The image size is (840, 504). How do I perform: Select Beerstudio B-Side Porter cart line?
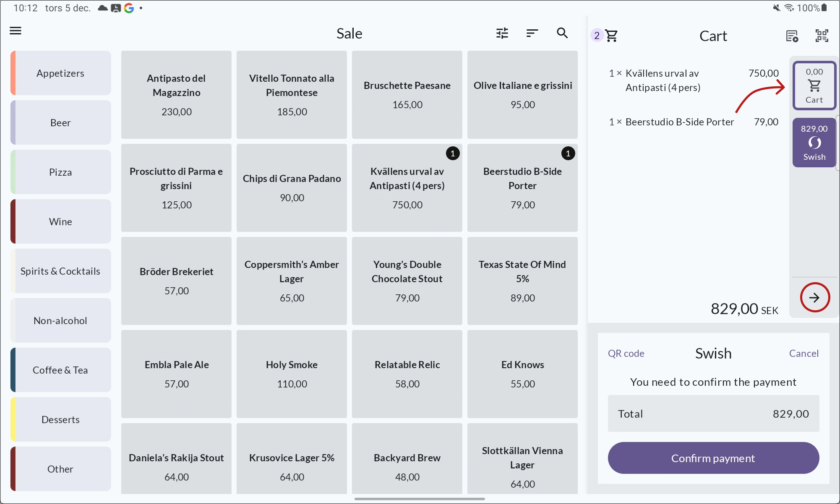[693, 122]
